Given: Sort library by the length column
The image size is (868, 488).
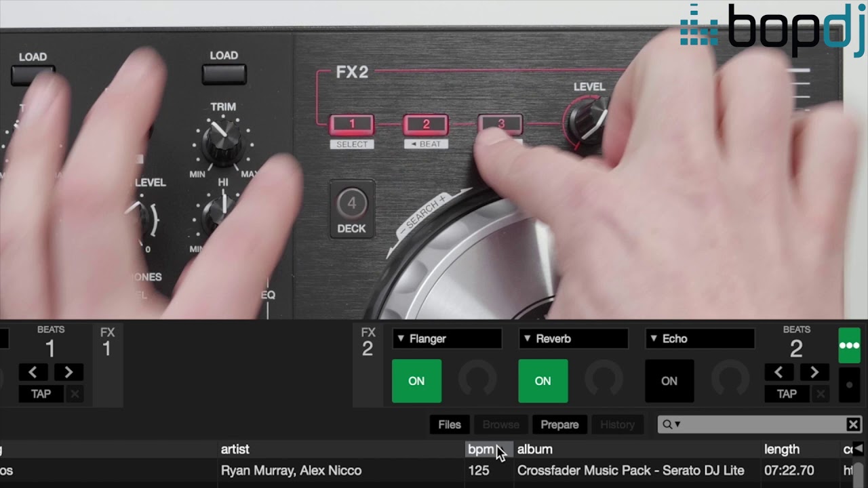Looking at the screenshot, I should pos(802,449).
